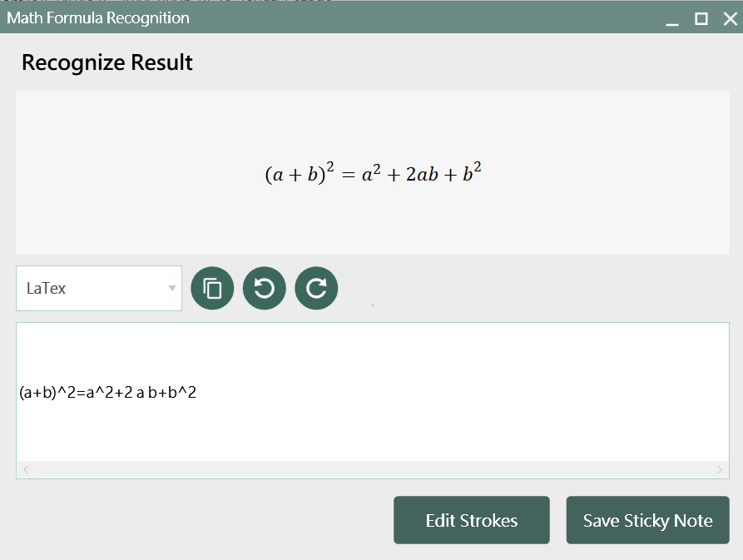Viewport: 743px width, 560px height.
Task: Click the undo counterclockwise arrow icon
Action: [x=264, y=288]
